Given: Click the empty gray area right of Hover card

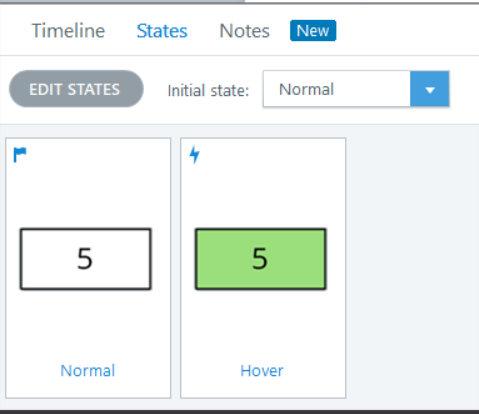Looking at the screenshot, I should pos(412,267).
